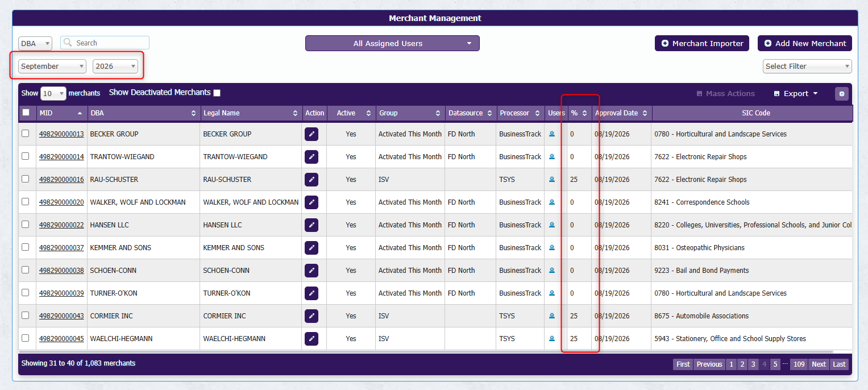868x390 pixels.
Task: Change the Show 10 merchants page size
Action: pos(53,93)
